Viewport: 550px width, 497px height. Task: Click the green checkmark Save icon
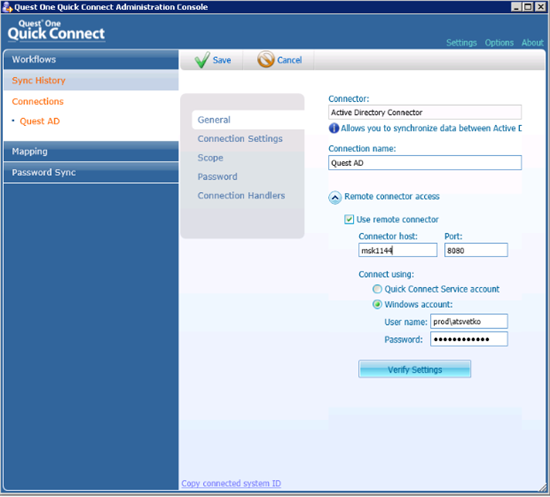tap(202, 60)
